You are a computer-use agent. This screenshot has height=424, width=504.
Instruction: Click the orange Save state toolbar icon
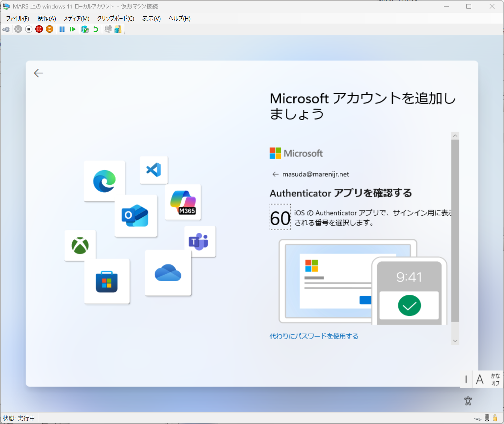[49, 29]
